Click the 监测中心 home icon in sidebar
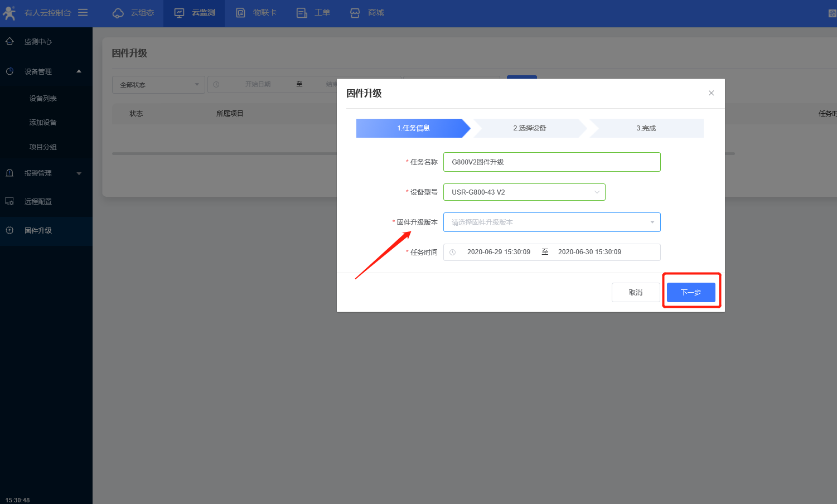This screenshot has height=504, width=837. click(9, 41)
